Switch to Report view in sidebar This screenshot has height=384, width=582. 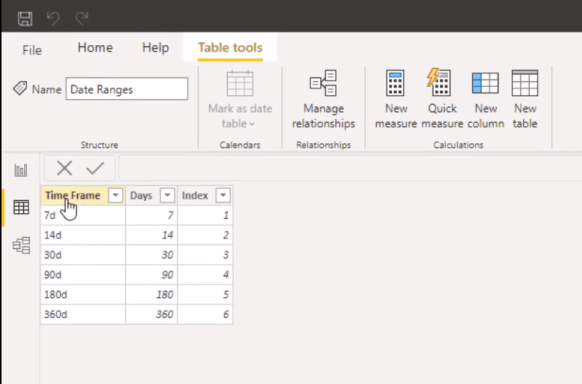click(x=21, y=170)
